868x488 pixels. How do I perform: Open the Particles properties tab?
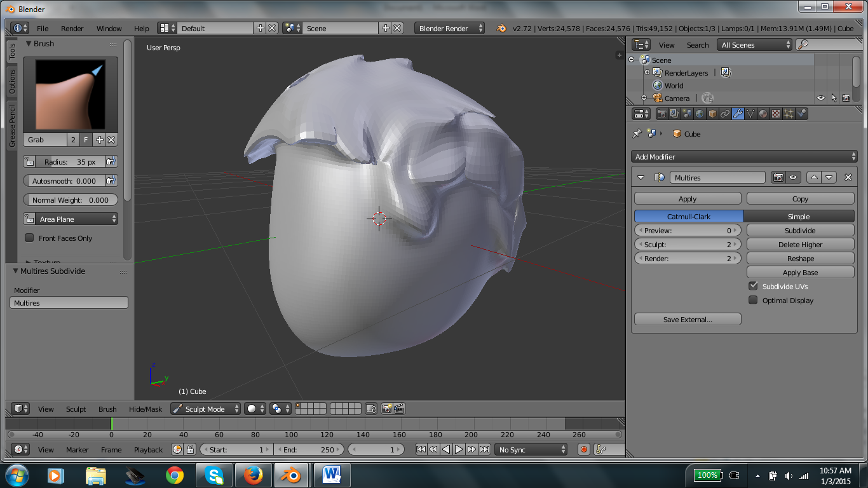pyautogui.click(x=789, y=114)
